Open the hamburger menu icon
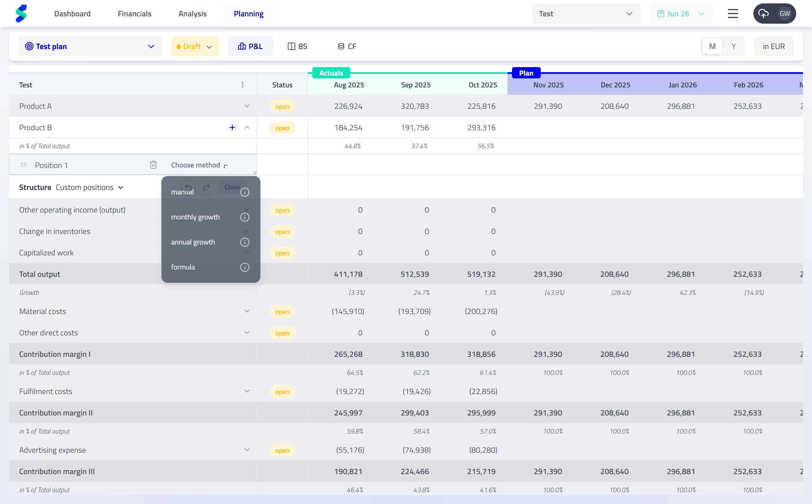The width and height of the screenshot is (812, 504). [x=733, y=14]
